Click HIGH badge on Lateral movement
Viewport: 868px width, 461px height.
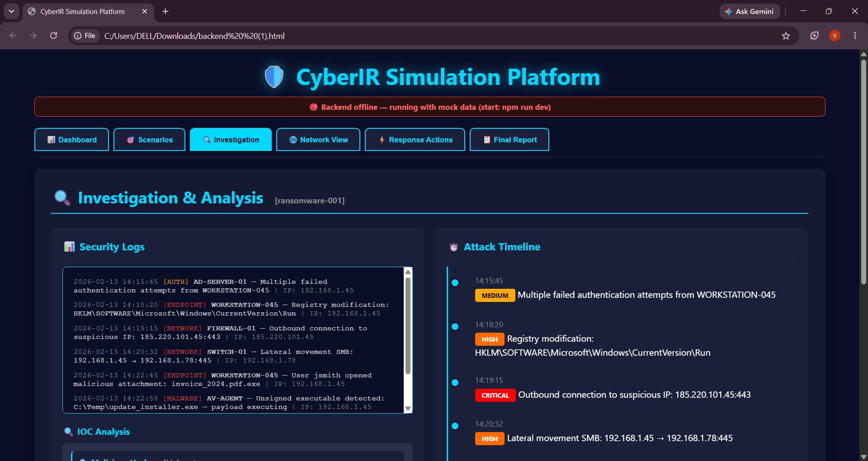tap(490, 439)
